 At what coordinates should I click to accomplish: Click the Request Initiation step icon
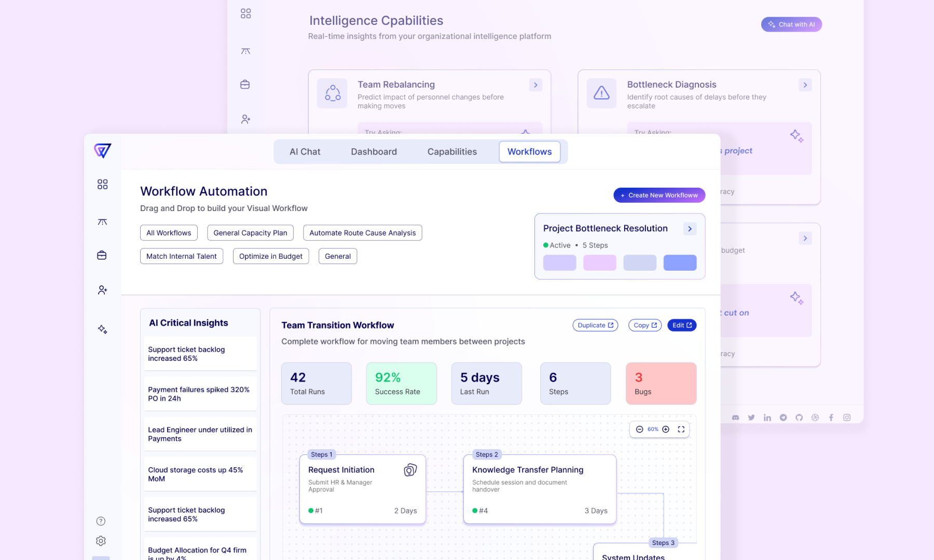pyautogui.click(x=410, y=470)
